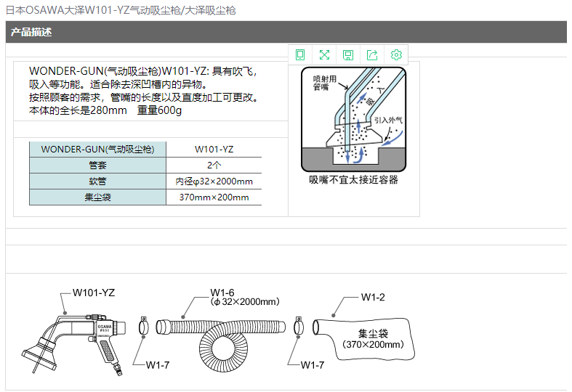The height and width of the screenshot is (392, 572).
Task: Click the product title 日本OSAWA大泽W101-YZ text
Action: tap(121, 11)
